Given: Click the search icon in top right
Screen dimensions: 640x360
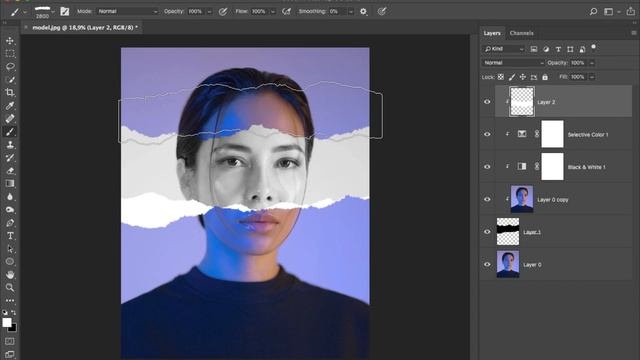Looking at the screenshot, I should (x=593, y=11).
